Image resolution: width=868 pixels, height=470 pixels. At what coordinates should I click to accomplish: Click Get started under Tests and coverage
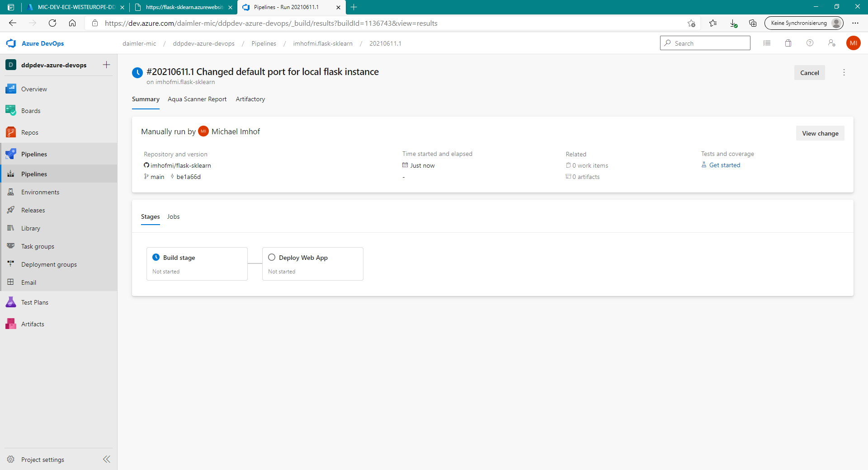(725, 165)
